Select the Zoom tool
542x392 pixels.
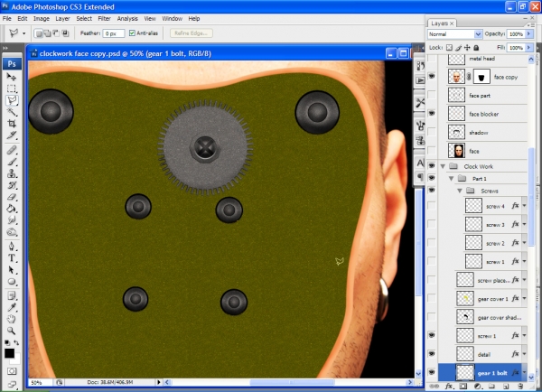pos(12,331)
